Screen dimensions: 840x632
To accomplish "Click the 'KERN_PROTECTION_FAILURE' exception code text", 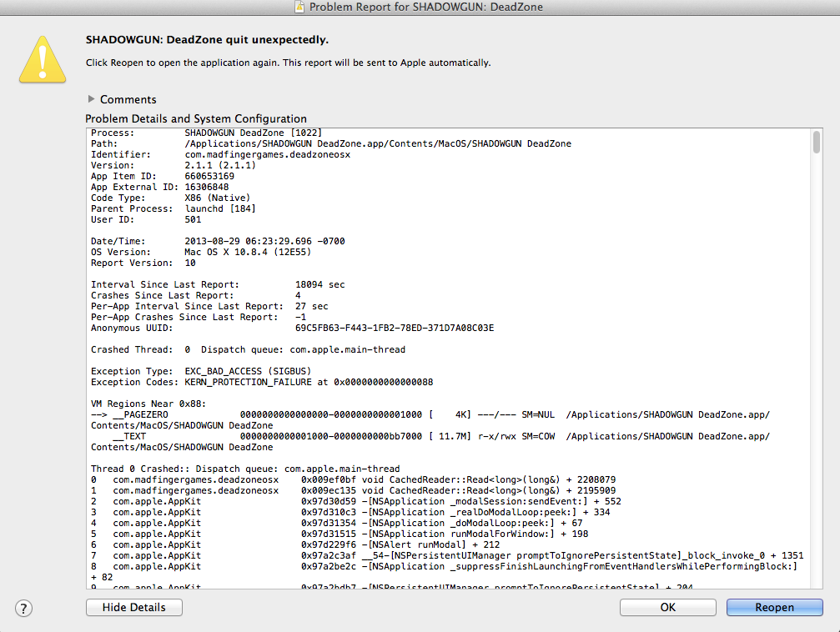I will (248, 382).
